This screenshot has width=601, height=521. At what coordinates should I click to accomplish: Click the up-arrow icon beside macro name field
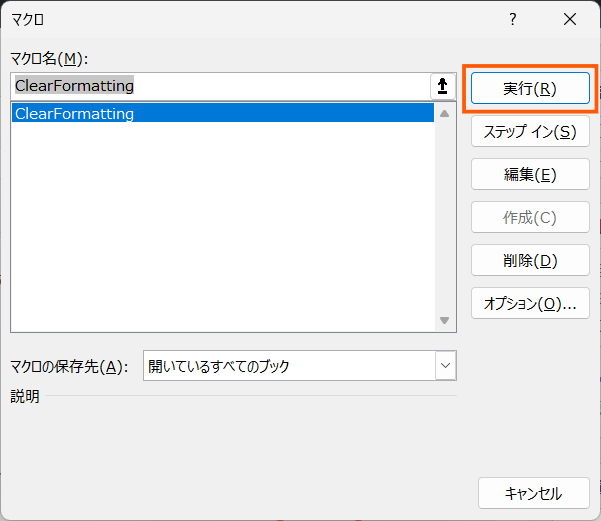[444, 86]
